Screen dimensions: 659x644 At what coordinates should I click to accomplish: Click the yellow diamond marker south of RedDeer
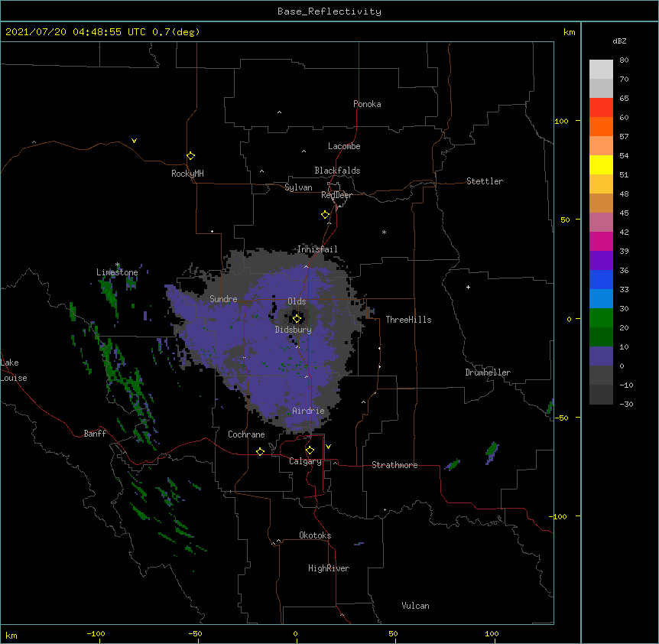point(326,215)
